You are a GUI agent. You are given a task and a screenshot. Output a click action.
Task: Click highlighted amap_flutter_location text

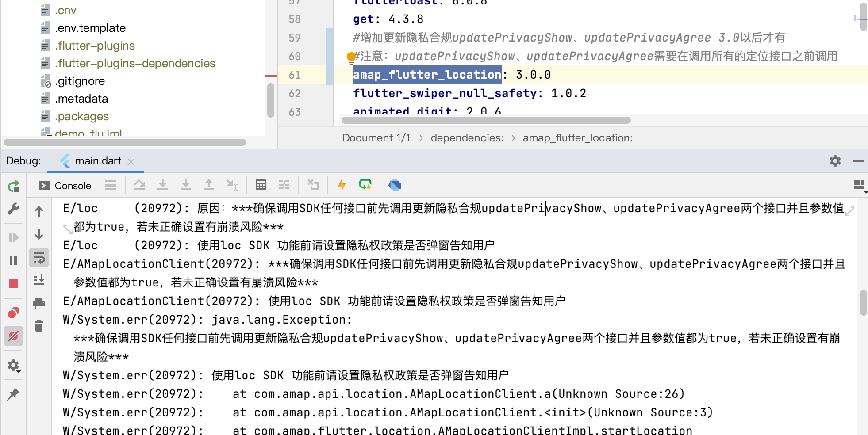(427, 75)
